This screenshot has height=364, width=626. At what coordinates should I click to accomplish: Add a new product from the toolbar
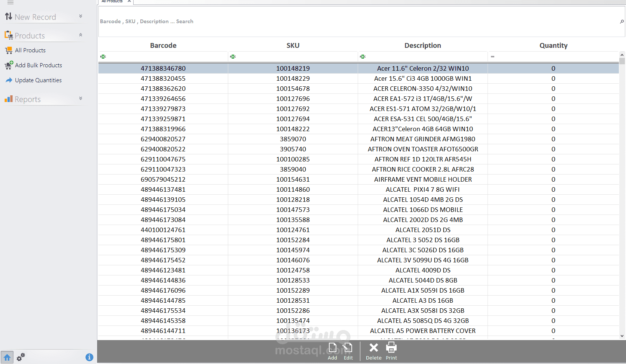coord(332,351)
